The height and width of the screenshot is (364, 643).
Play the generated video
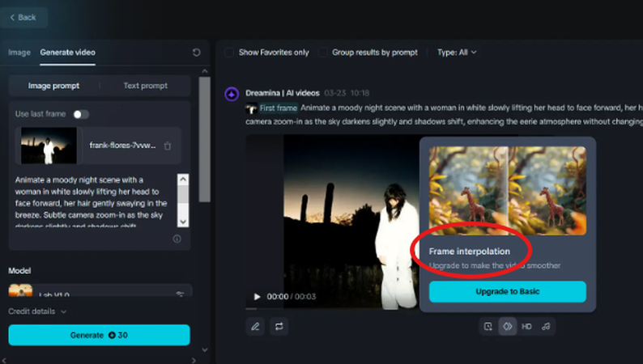pos(257,296)
